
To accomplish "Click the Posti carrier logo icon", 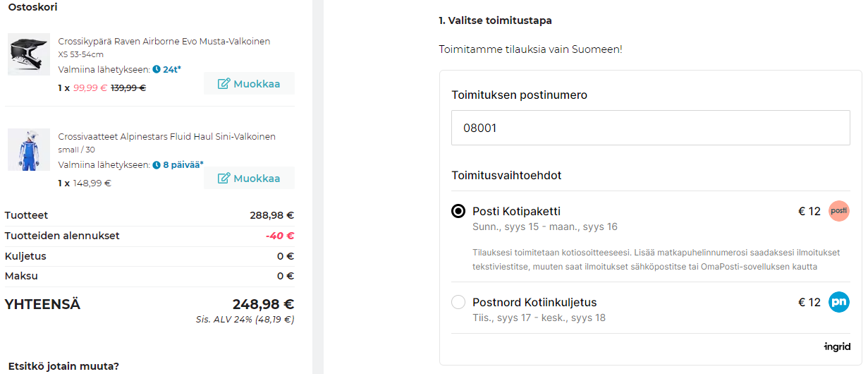I will click(x=838, y=211).
